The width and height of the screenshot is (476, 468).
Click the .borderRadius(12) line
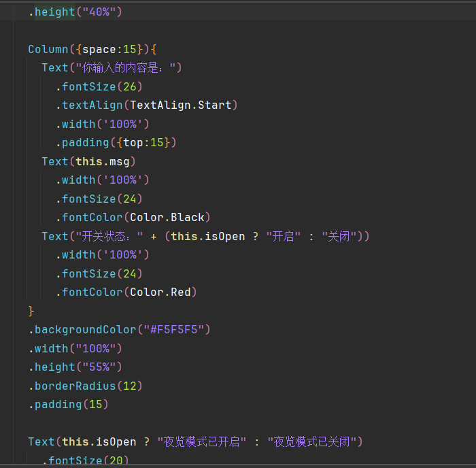tap(85, 386)
